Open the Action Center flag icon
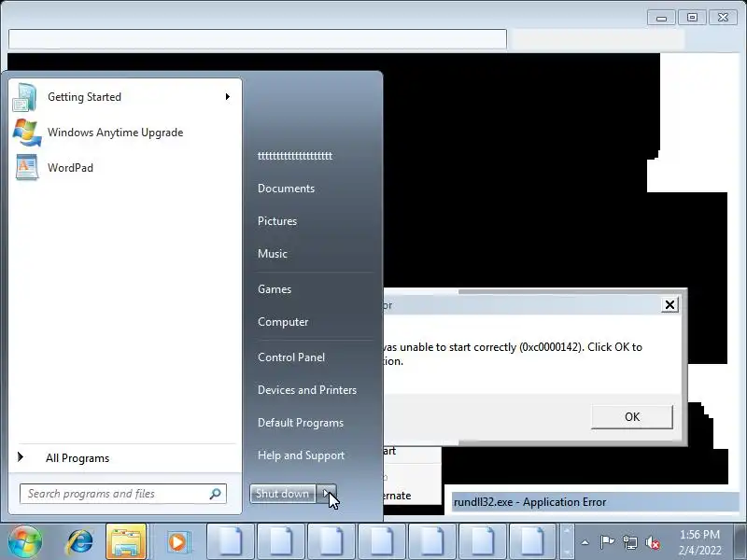Image resolution: width=747 pixels, height=560 pixels. 607,542
